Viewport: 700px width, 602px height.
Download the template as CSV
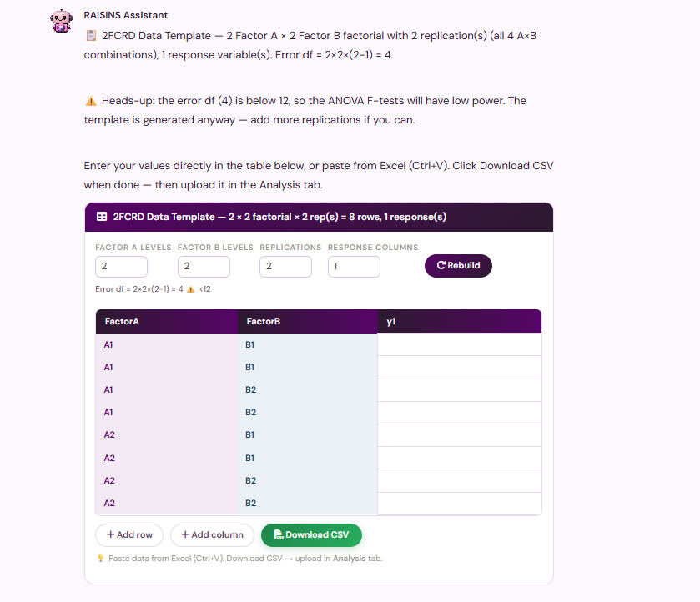point(311,534)
